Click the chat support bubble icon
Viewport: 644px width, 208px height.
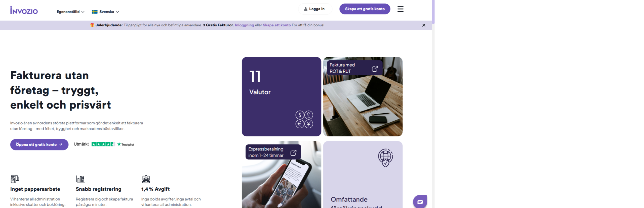pos(420,201)
